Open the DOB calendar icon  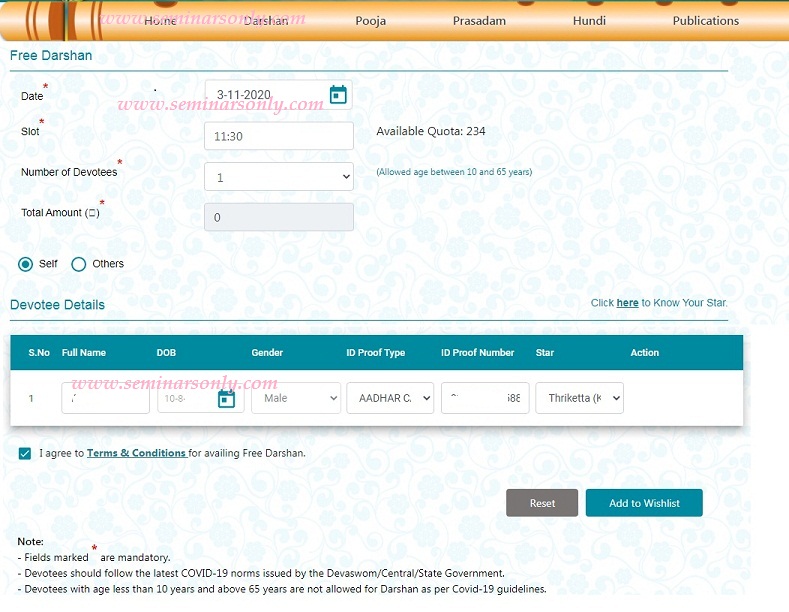pyautogui.click(x=226, y=398)
